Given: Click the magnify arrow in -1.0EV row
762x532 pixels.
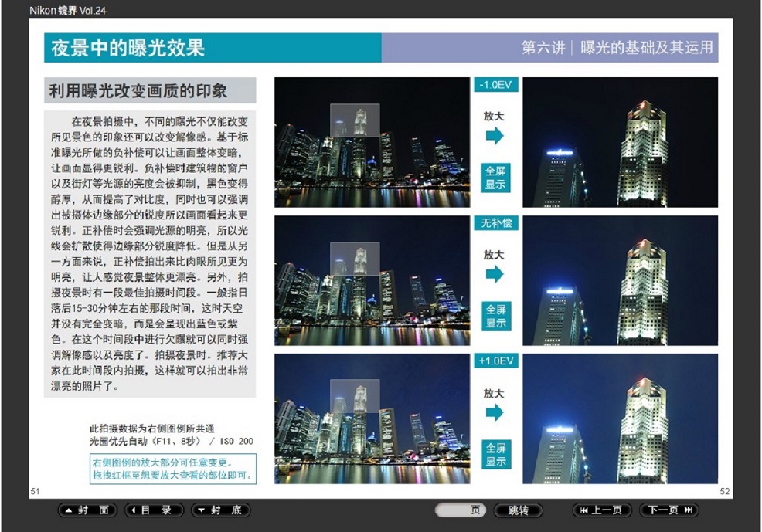Looking at the screenshot, I should [495, 136].
